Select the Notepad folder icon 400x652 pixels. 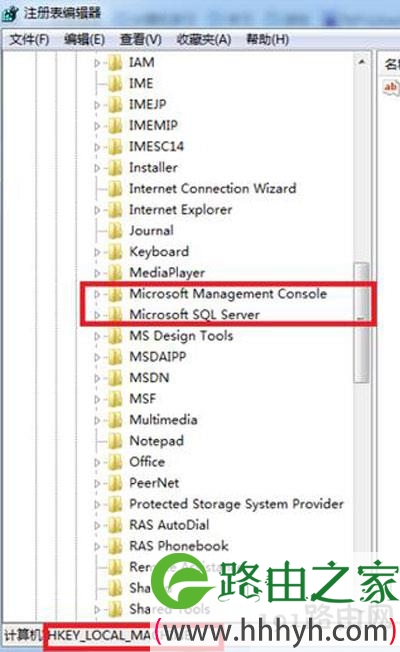point(115,441)
